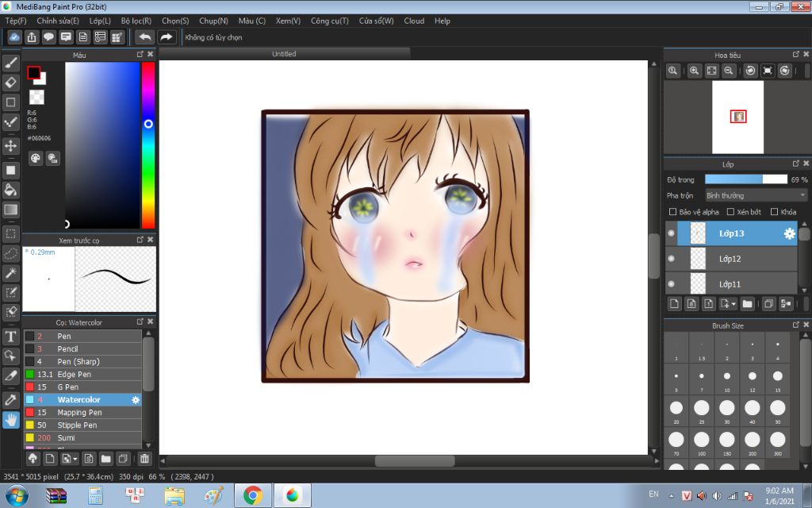812x508 pixels.
Task: Open the speech bubble comment icon
Action: [48, 37]
